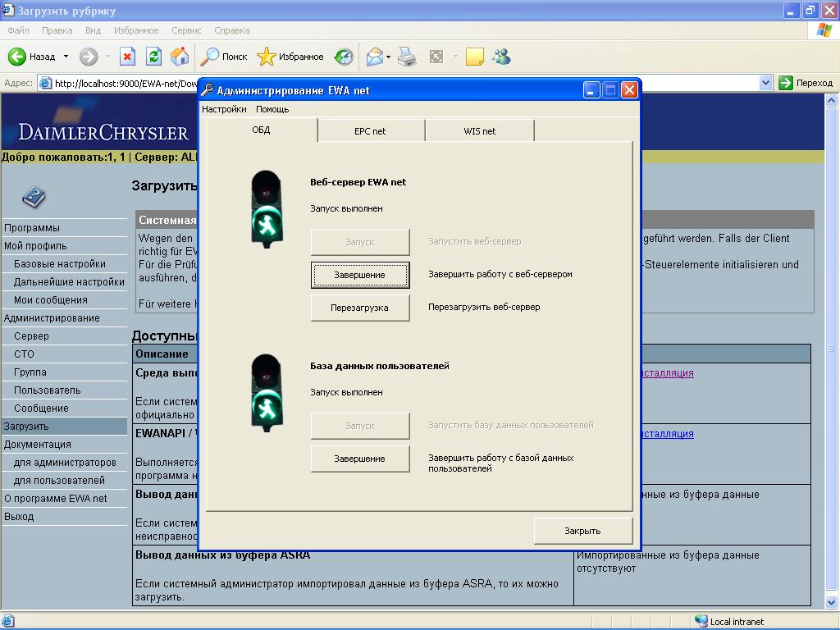Open the Справка browser menu
Image resolution: width=840 pixels, height=630 pixels.
(x=232, y=30)
